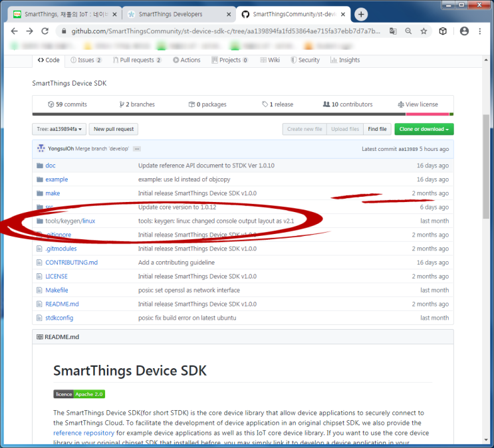The image size is (494, 448).
Task: Open the cube extension icon
Action: 443,31
